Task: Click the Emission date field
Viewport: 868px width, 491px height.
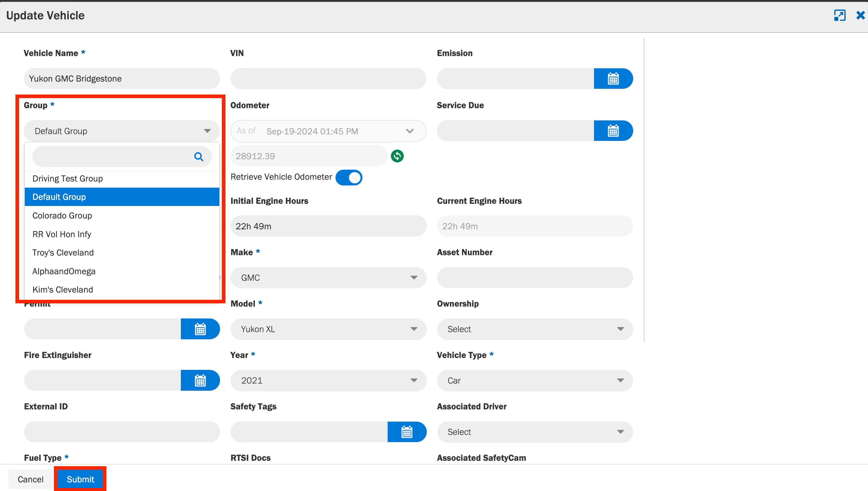Action: [x=516, y=78]
